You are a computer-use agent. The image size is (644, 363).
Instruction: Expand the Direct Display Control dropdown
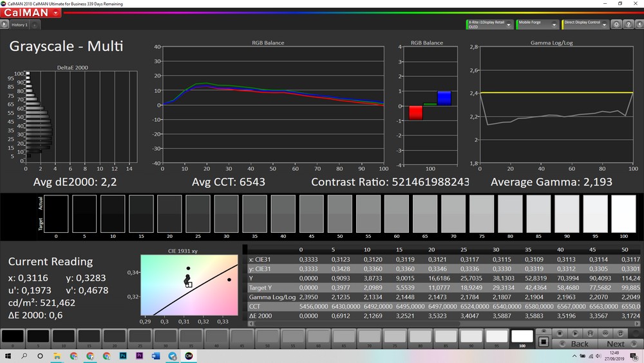[604, 25]
